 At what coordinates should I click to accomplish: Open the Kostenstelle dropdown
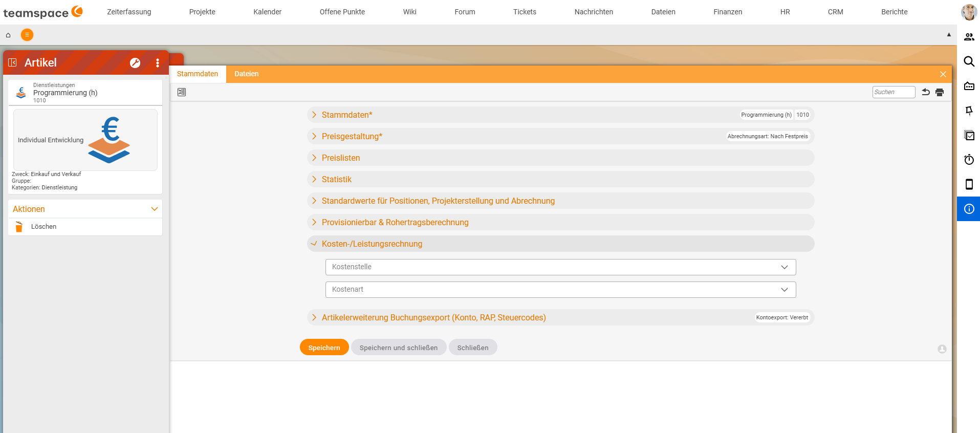560,267
